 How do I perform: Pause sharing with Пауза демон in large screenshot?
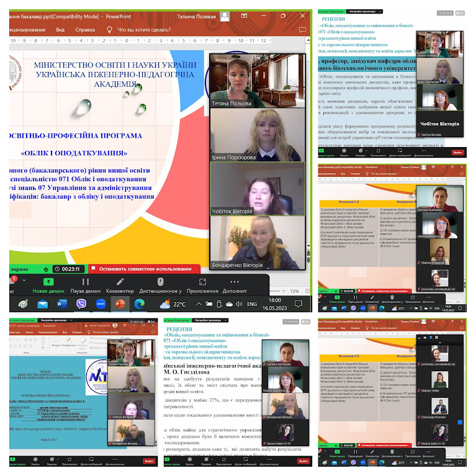tap(86, 282)
